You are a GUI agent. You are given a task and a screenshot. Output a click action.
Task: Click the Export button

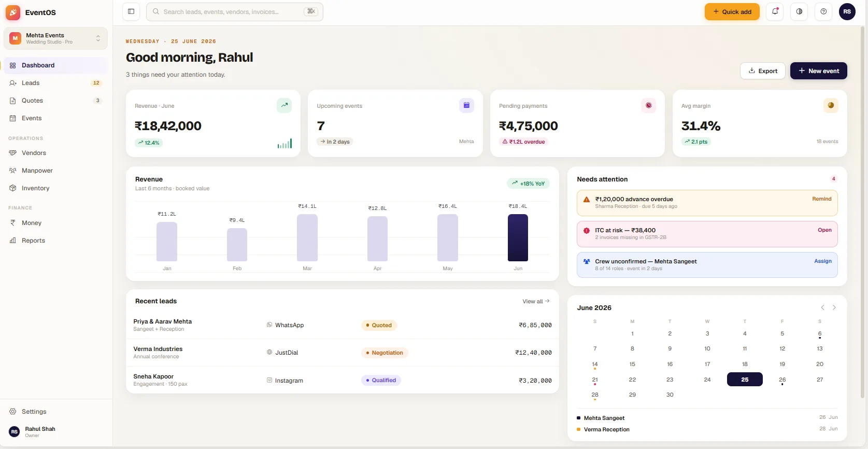click(763, 71)
